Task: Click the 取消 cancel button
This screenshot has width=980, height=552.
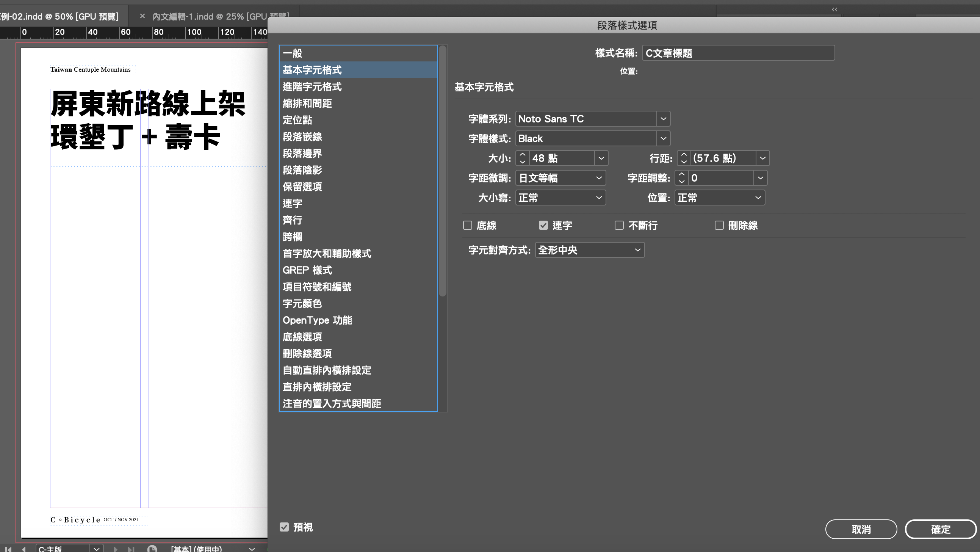Action: click(861, 529)
